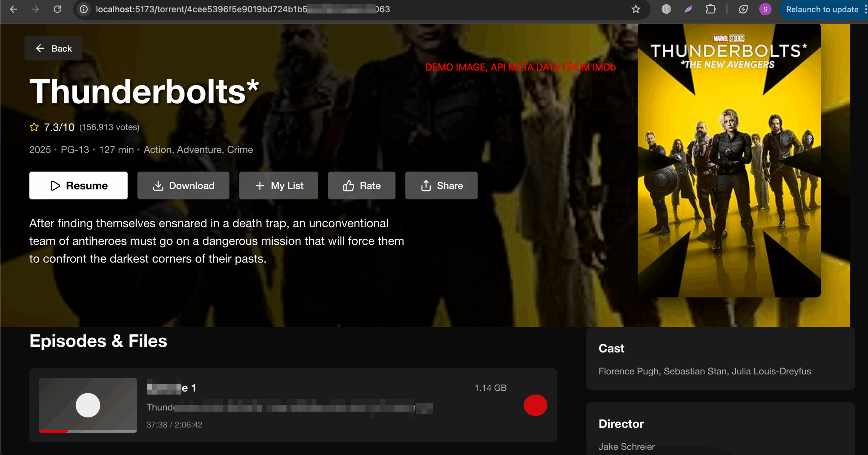Download the Thunderbolts* torrent

click(183, 185)
